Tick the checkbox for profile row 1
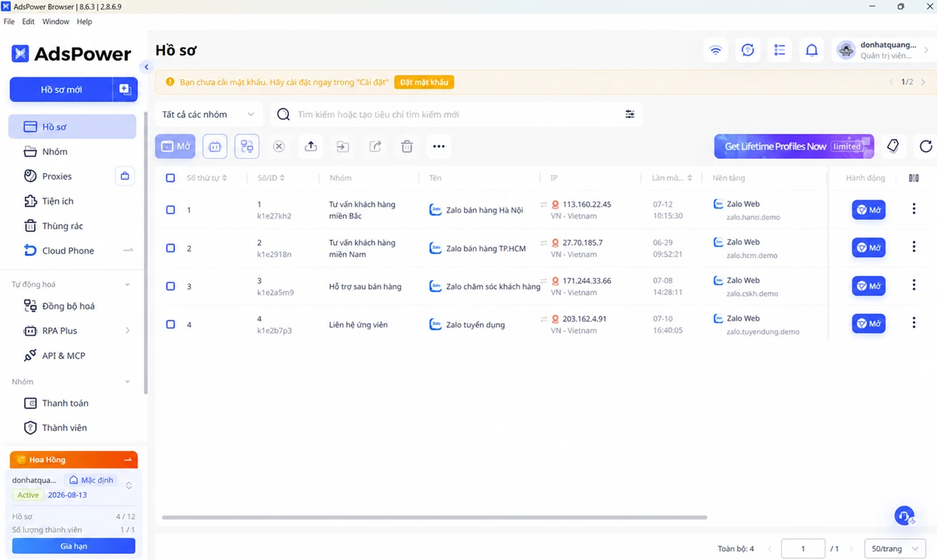943x560 pixels. coord(171,210)
